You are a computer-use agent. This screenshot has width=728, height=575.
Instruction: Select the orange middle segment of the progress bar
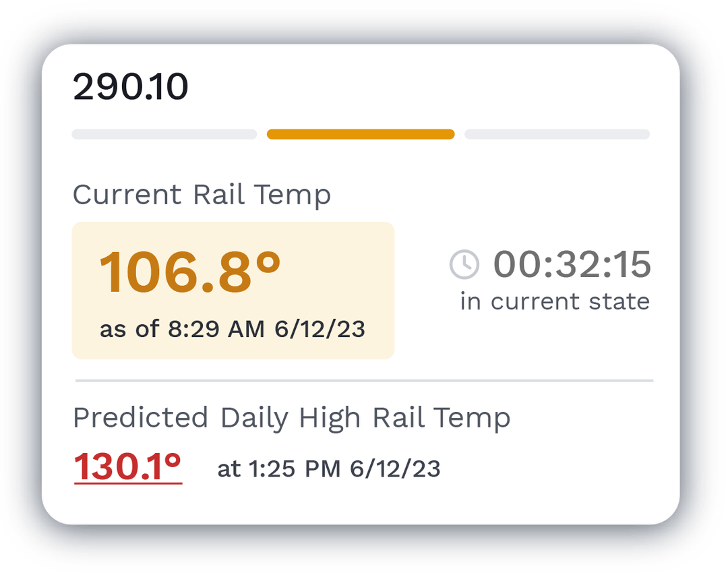[x=361, y=133]
